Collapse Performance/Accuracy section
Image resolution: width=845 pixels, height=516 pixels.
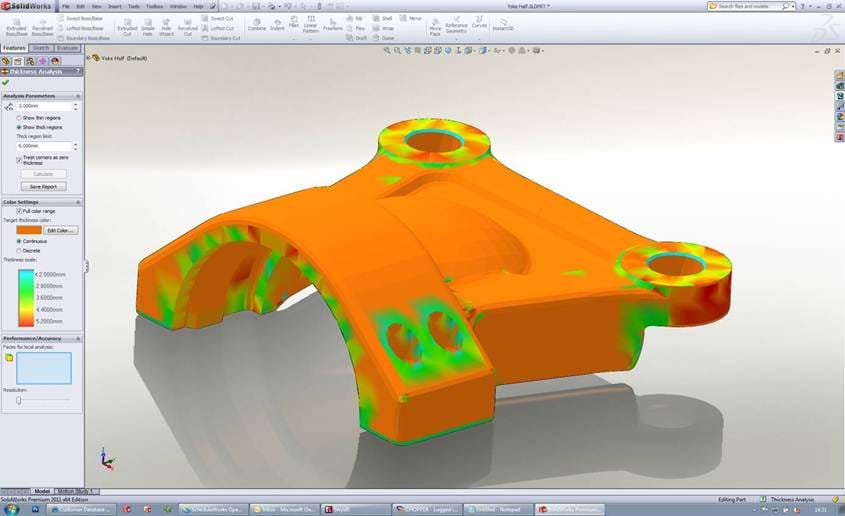(78, 338)
